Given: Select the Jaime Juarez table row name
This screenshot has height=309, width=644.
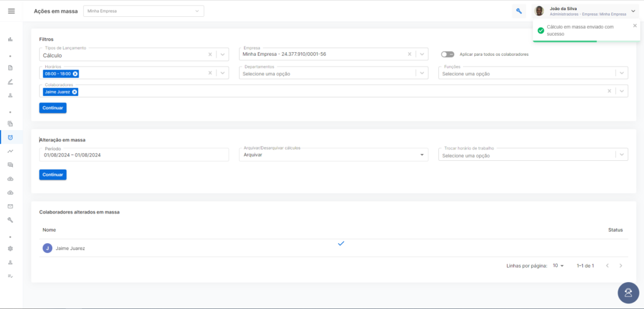Looking at the screenshot, I should (x=70, y=248).
